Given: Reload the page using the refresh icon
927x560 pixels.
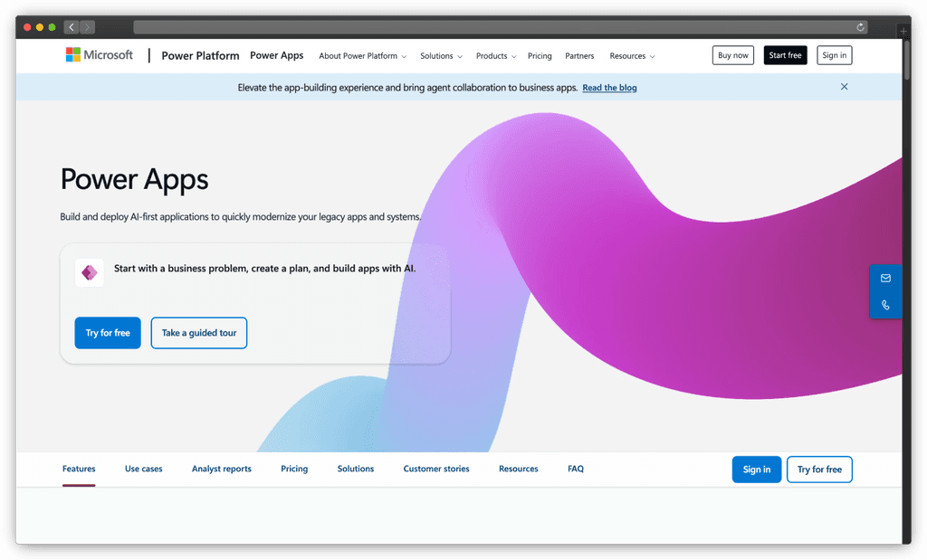Looking at the screenshot, I should coord(860,26).
